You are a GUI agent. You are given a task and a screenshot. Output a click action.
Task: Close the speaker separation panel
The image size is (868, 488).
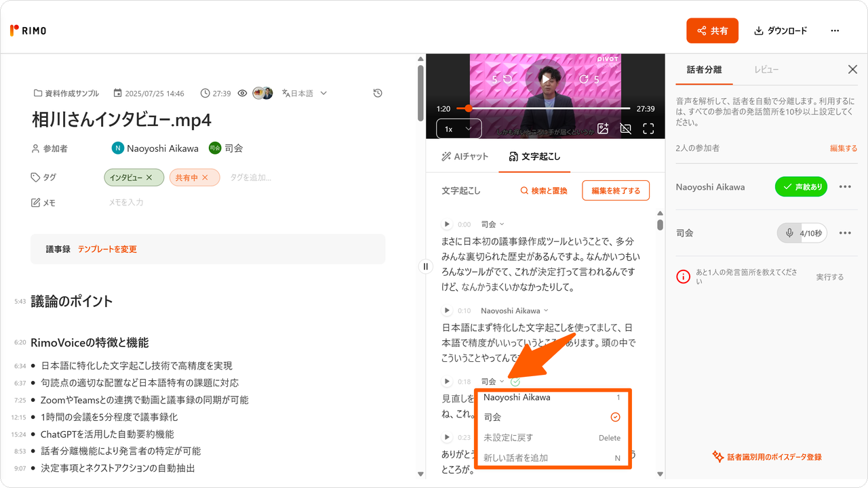point(853,69)
